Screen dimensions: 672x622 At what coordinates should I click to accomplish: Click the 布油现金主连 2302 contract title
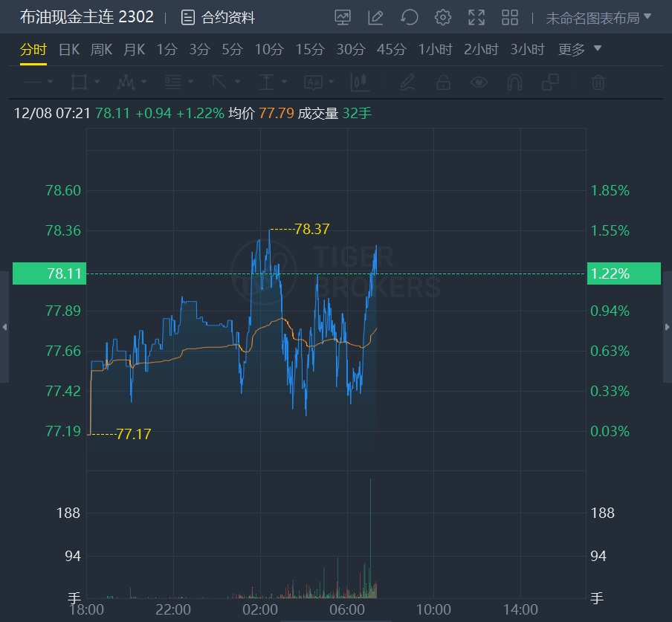[x=87, y=17]
